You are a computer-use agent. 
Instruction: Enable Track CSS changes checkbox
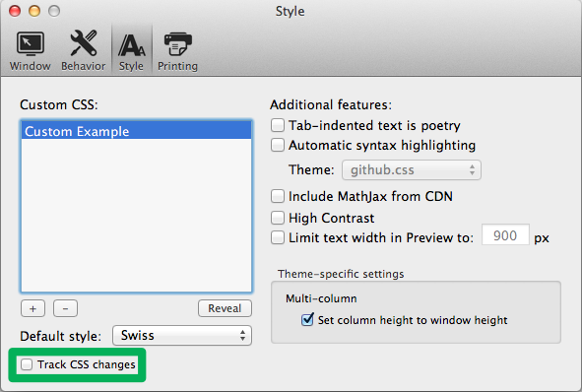tap(27, 364)
